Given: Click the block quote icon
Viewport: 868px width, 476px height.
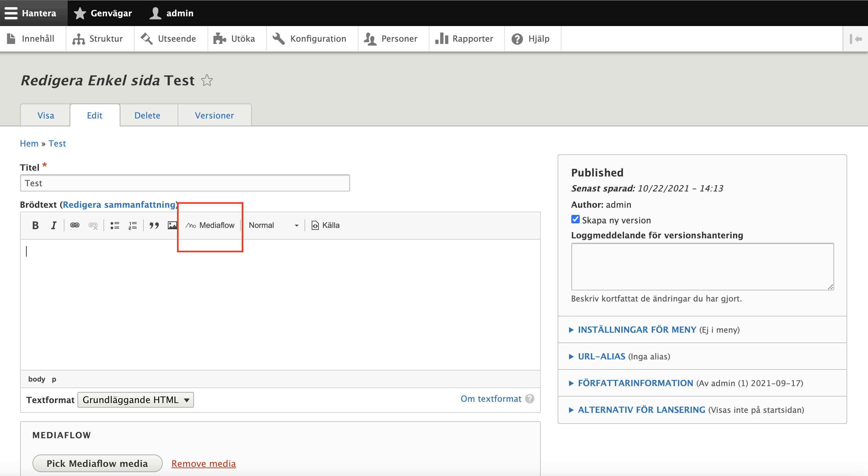Looking at the screenshot, I should click(154, 225).
